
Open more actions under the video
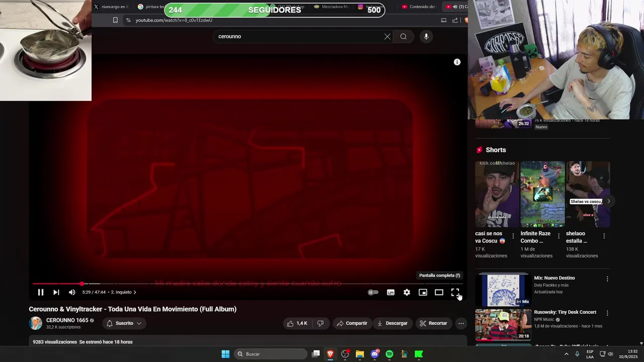click(x=461, y=323)
